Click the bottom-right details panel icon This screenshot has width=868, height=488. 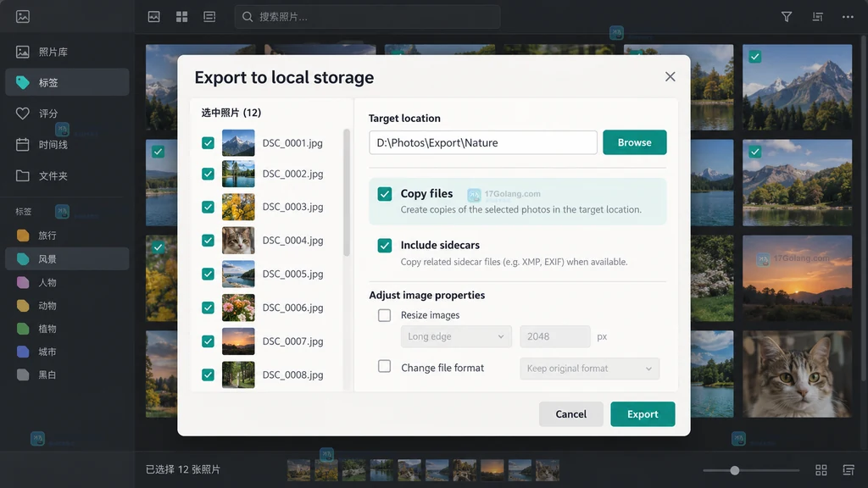coord(848,469)
